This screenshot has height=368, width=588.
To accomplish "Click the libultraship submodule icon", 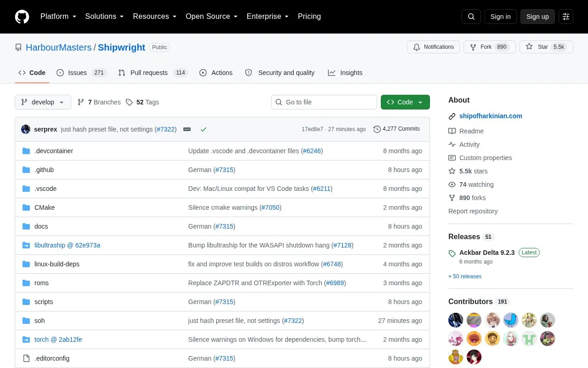I will 26,245.
